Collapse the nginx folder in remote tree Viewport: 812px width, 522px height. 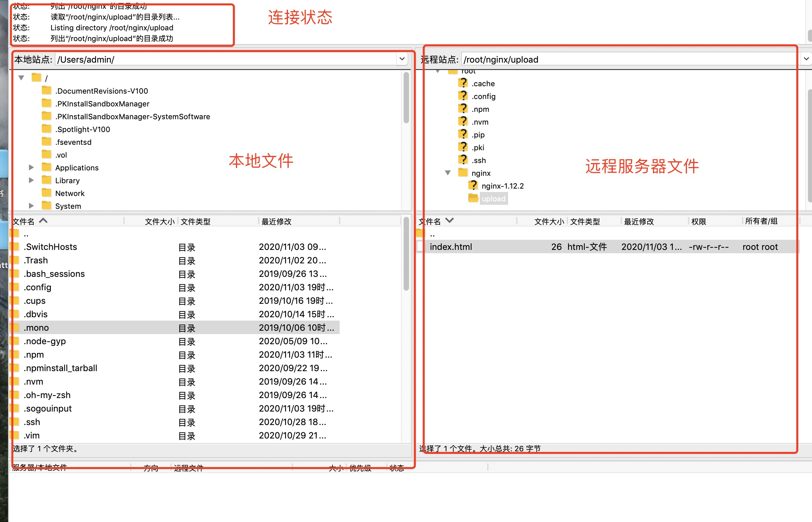point(448,173)
